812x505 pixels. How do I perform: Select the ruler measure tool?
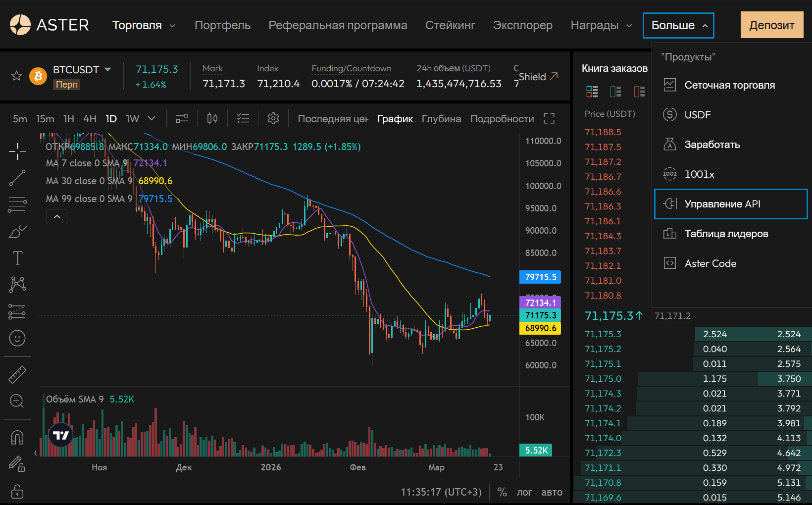tap(17, 375)
